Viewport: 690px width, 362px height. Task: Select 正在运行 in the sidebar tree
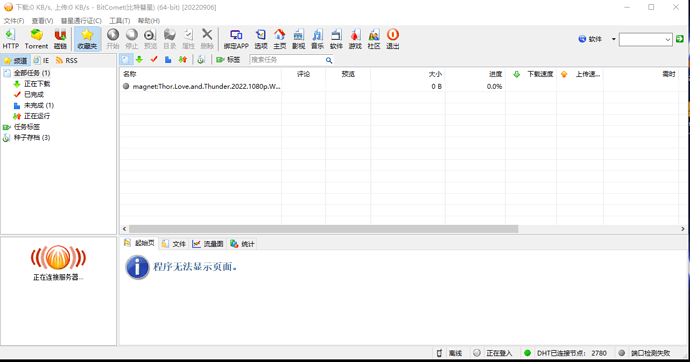point(37,116)
